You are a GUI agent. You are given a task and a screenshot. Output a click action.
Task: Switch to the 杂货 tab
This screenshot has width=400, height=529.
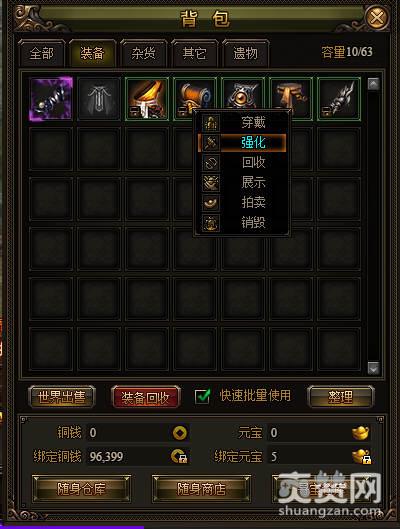point(143,53)
